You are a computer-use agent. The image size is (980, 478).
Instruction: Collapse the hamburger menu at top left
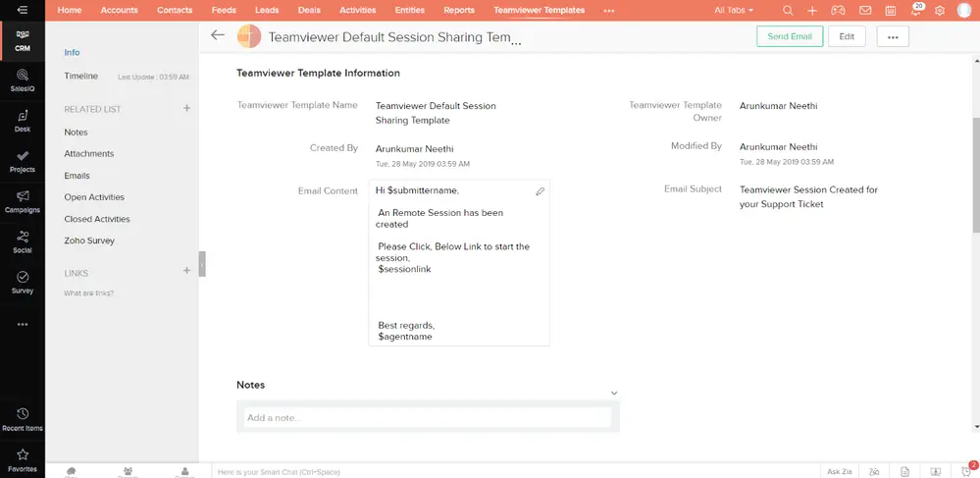pyautogui.click(x=23, y=10)
